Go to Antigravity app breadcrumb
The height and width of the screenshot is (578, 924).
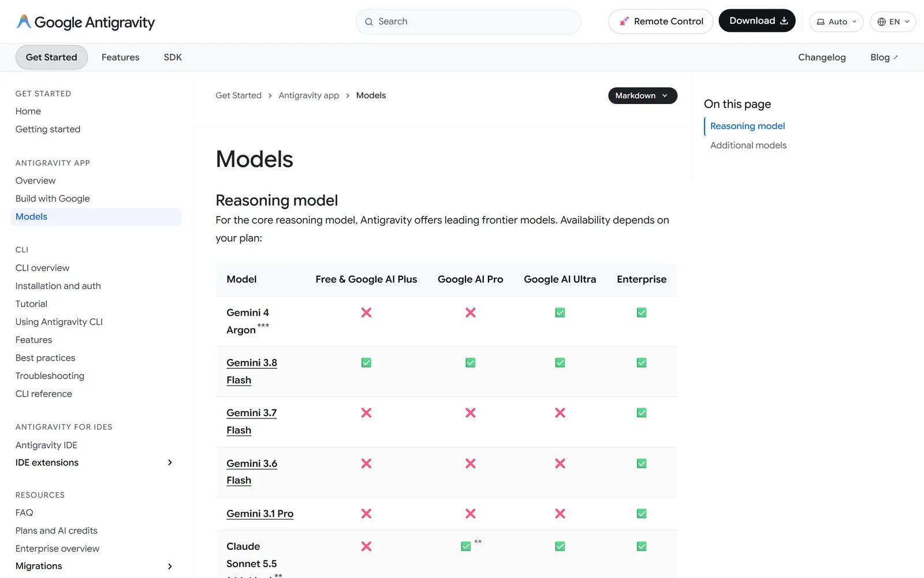click(x=309, y=95)
